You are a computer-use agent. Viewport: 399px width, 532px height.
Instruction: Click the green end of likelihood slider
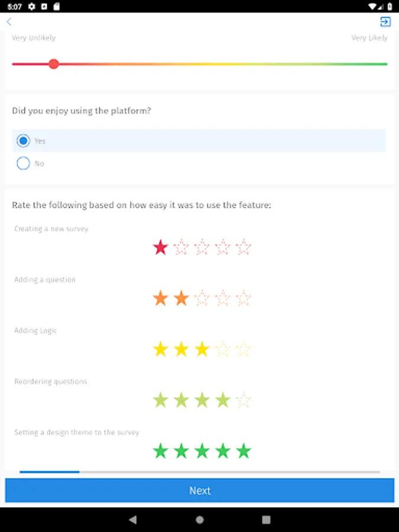point(384,64)
